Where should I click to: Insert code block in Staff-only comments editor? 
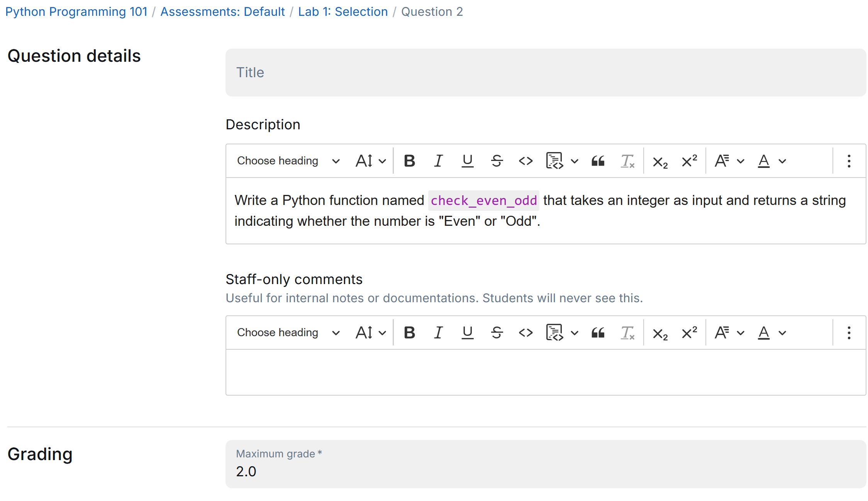(x=554, y=333)
